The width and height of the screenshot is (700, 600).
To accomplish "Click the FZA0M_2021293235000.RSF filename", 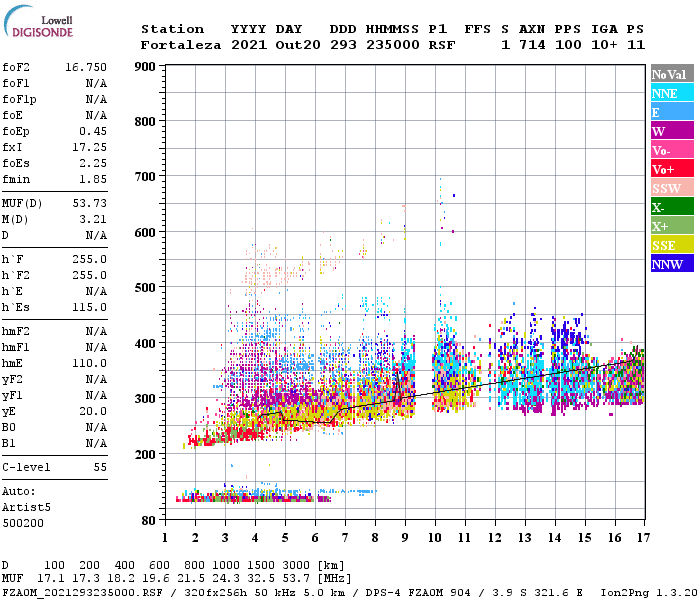I will [82, 593].
